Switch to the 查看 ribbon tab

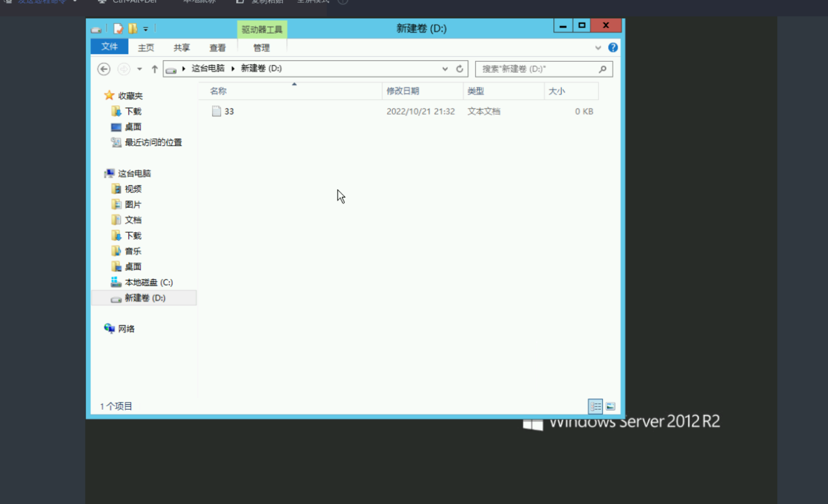tap(217, 47)
